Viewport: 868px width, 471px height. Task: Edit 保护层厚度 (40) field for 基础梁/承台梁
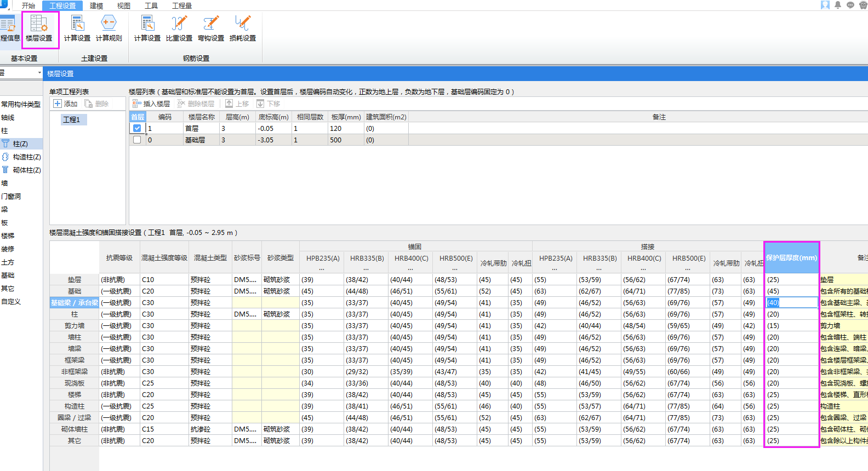tap(791, 302)
